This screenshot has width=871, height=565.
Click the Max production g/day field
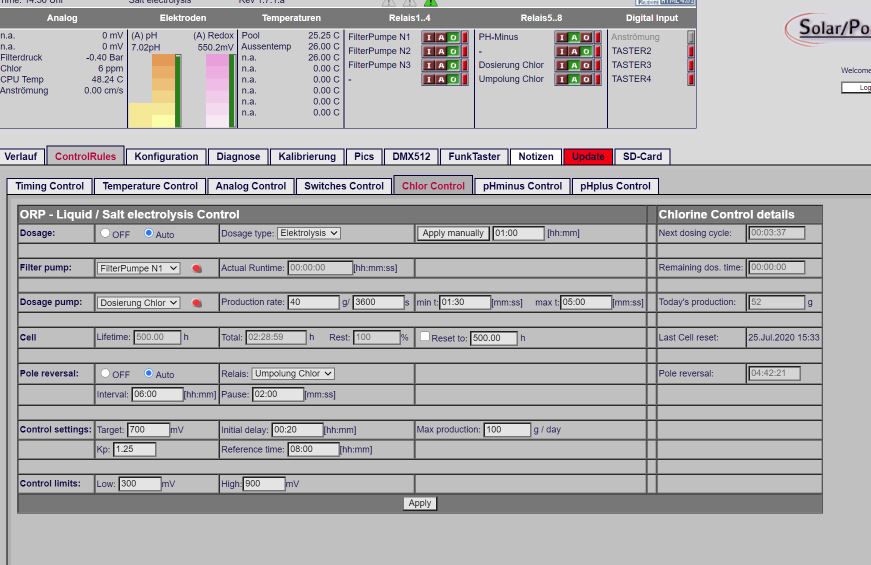[507, 430]
